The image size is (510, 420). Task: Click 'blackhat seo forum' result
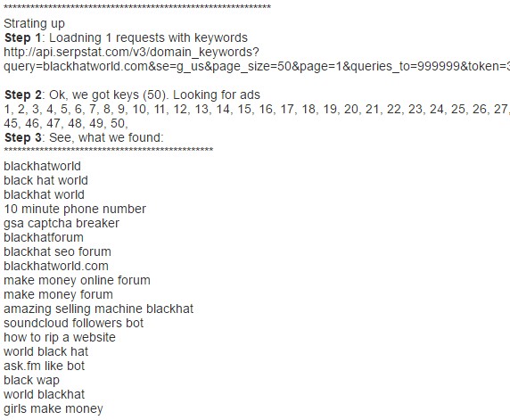pyautogui.click(x=58, y=251)
